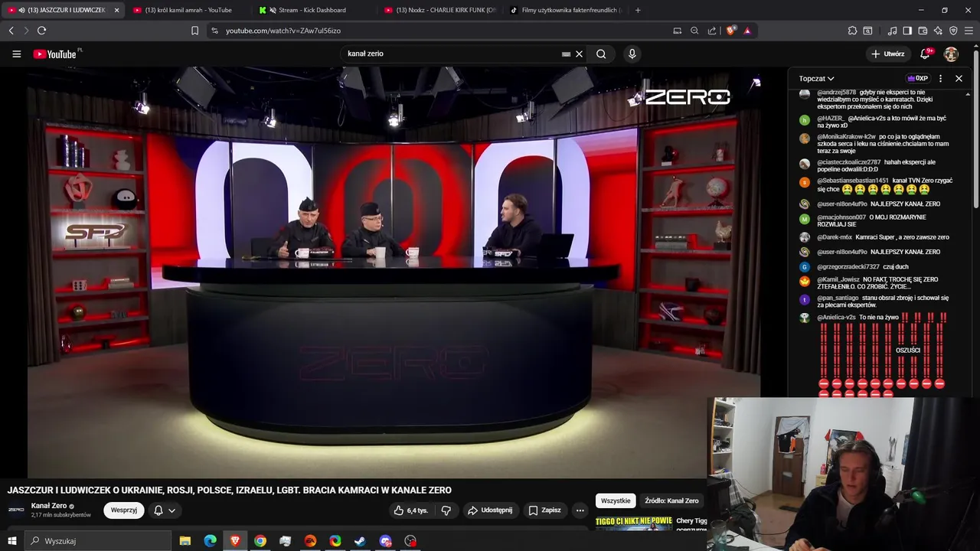Click the browser page scrollbar
This screenshot has height=551, width=980.
click(x=975, y=130)
